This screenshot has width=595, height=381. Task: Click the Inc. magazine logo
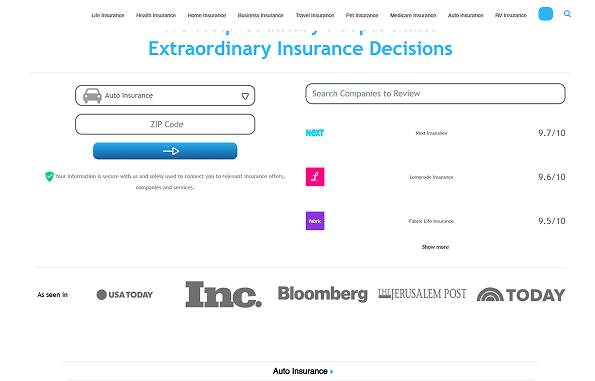point(224,294)
